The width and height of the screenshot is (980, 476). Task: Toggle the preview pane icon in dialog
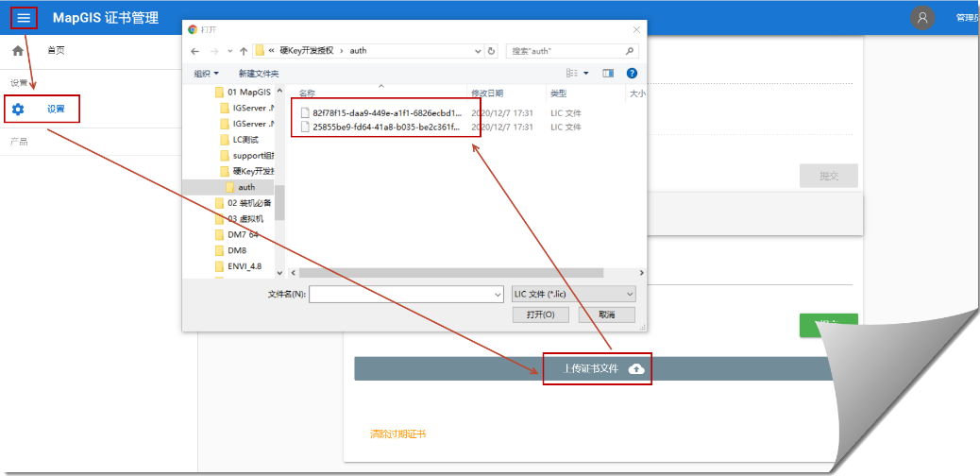[x=608, y=73]
